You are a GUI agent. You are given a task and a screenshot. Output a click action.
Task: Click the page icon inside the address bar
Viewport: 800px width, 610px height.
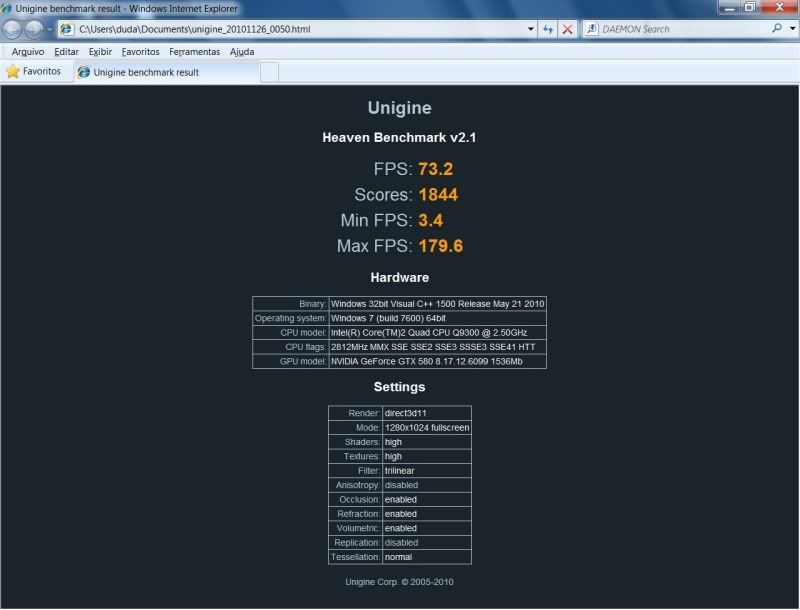tap(67, 29)
